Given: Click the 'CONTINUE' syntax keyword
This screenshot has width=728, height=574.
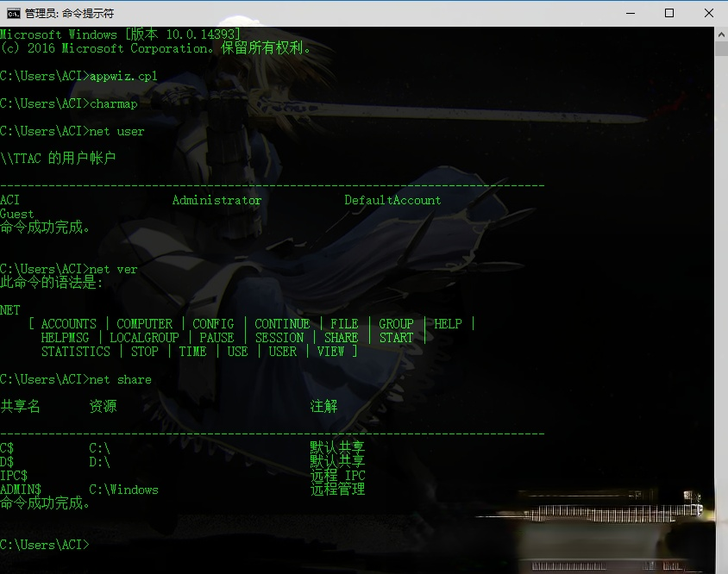Looking at the screenshot, I should (x=282, y=324).
